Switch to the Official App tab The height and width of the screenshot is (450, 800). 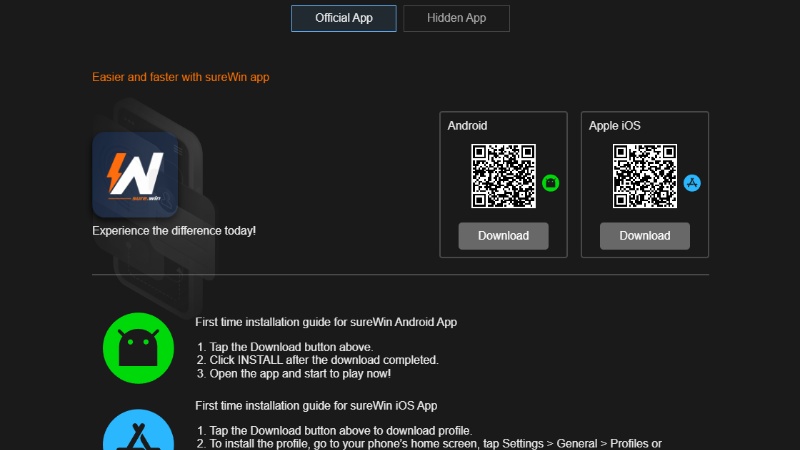343,18
